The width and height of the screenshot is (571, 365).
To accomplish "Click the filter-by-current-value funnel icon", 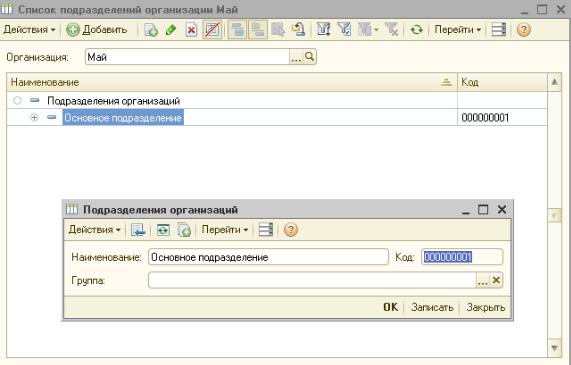I will pos(344,30).
